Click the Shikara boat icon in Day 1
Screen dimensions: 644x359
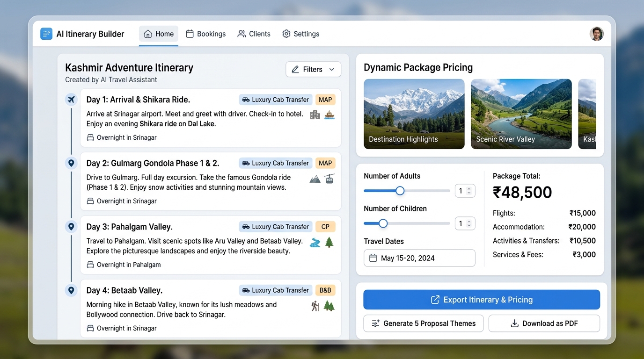pyautogui.click(x=329, y=115)
